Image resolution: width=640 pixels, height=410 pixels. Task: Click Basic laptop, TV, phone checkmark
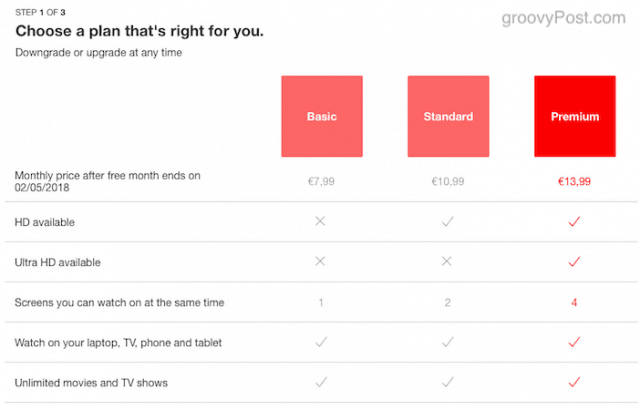[x=321, y=342]
